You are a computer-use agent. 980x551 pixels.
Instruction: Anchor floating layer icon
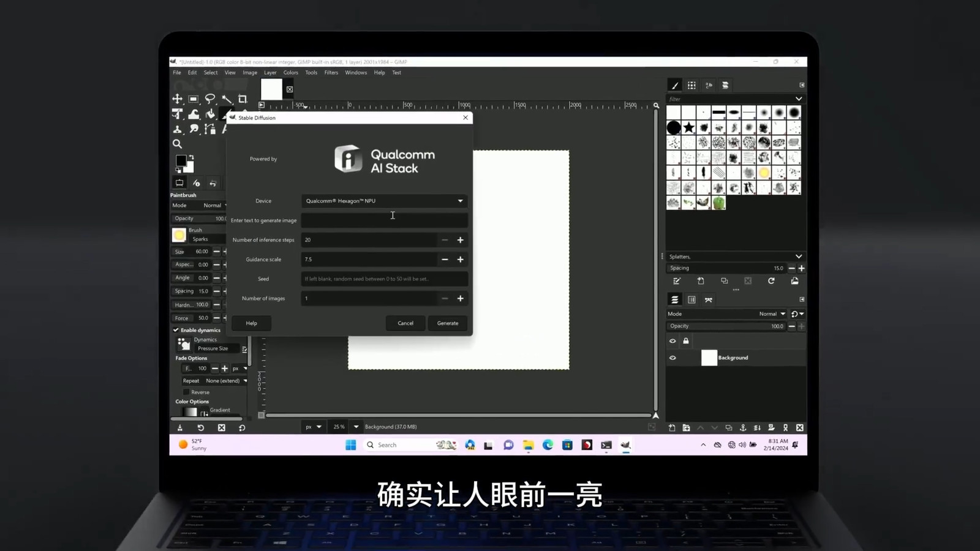(743, 428)
